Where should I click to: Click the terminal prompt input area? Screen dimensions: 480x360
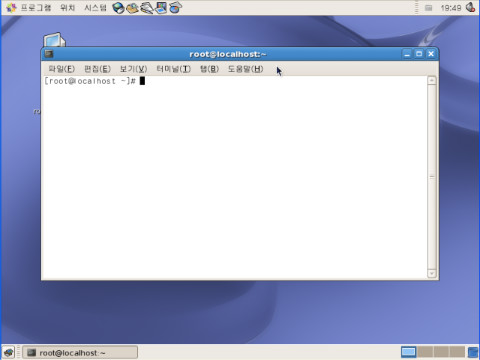tap(234, 177)
